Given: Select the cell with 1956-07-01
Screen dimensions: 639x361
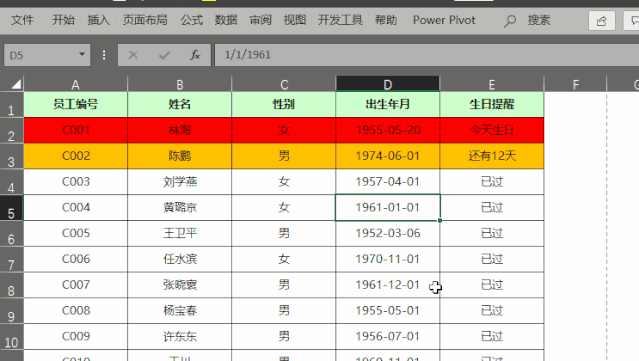Looking at the screenshot, I should pos(388,336).
